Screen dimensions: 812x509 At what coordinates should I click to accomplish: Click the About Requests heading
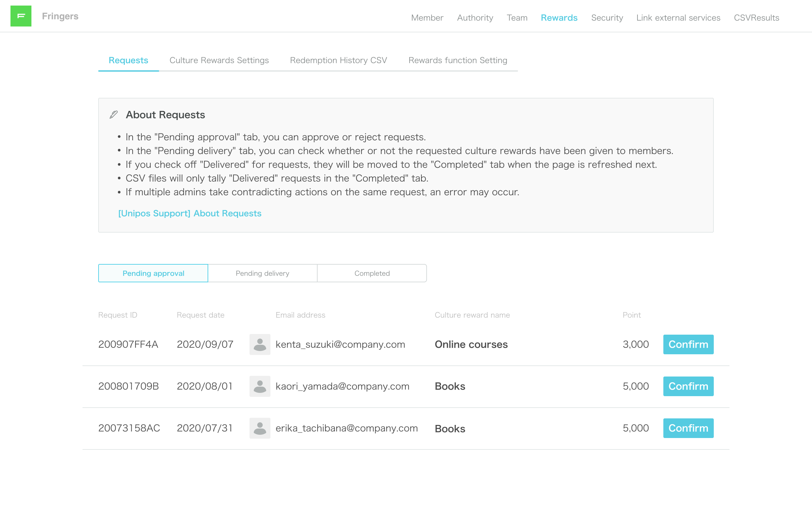[x=165, y=115]
